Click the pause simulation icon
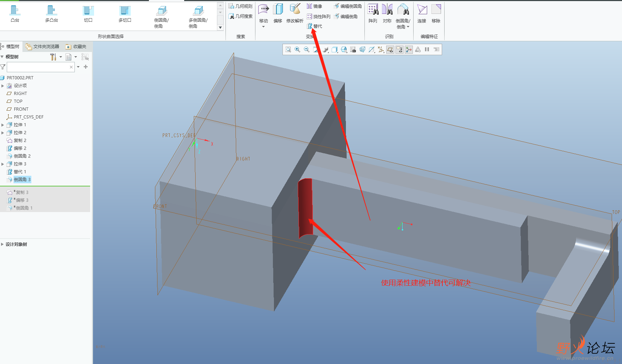Image resolution: width=622 pixels, height=364 pixels. point(427,49)
